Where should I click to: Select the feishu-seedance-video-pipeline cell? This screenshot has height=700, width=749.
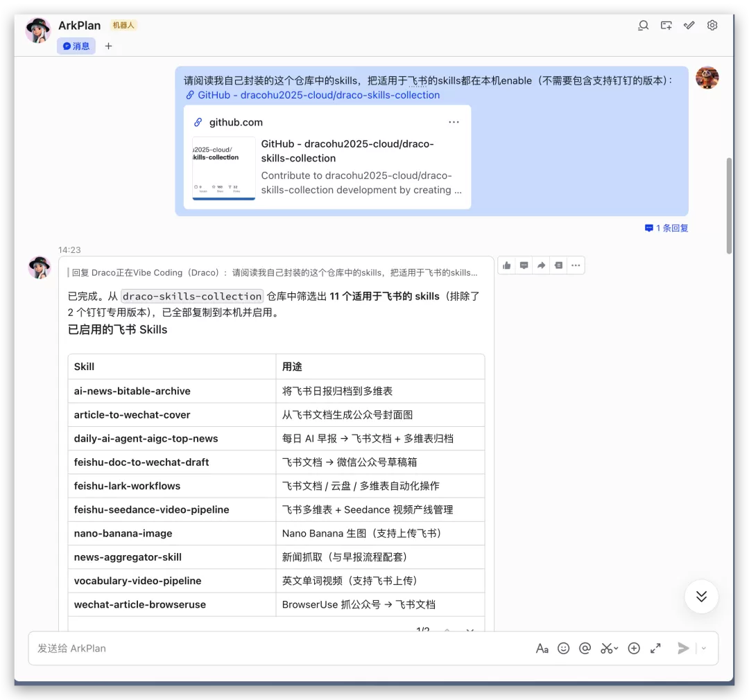pyautogui.click(x=172, y=509)
